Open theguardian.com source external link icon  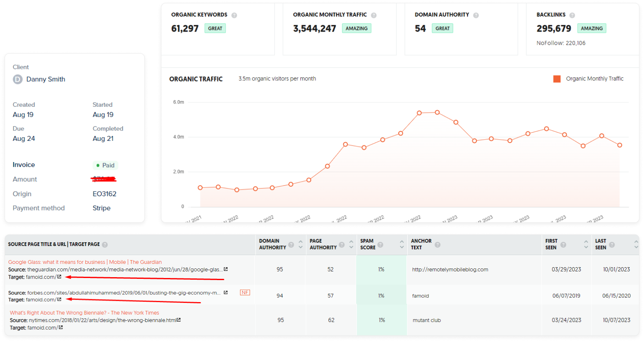225,269
